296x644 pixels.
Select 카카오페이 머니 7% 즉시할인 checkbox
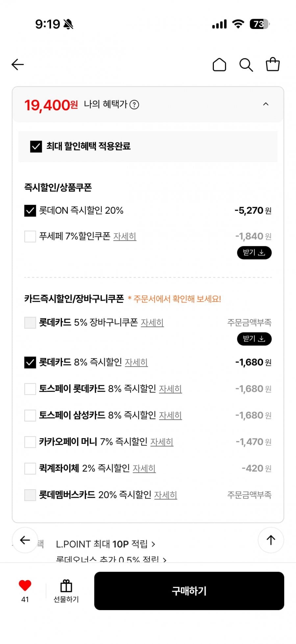pyautogui.click(x=30, y=442)
